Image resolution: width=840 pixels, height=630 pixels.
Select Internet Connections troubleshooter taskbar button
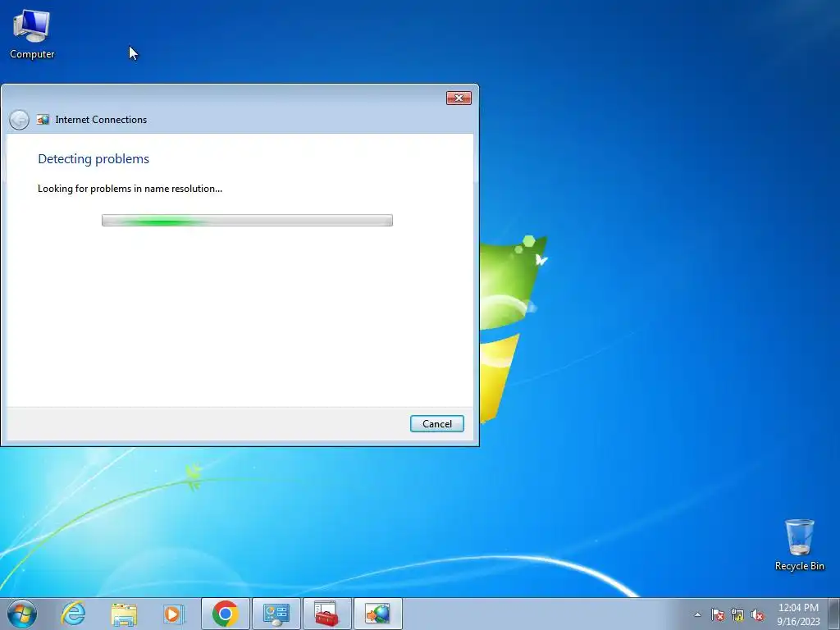click(377, 614)
